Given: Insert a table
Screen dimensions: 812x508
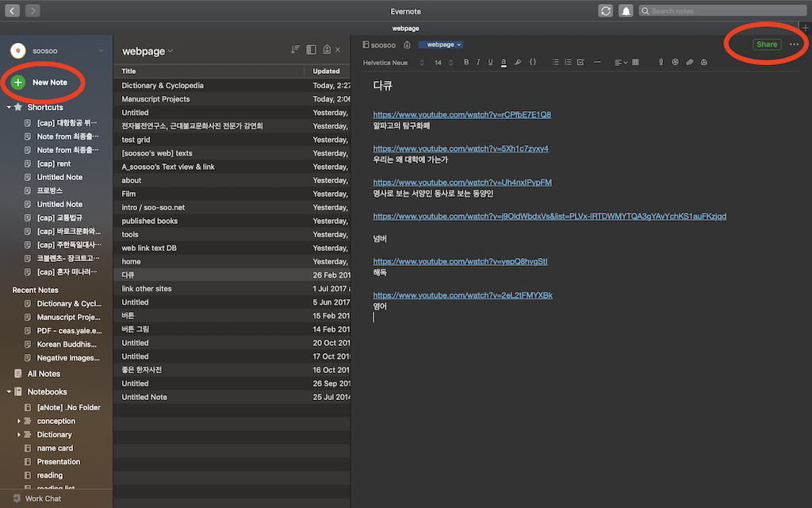Looking at the screenshot, I should coord(635,62).
